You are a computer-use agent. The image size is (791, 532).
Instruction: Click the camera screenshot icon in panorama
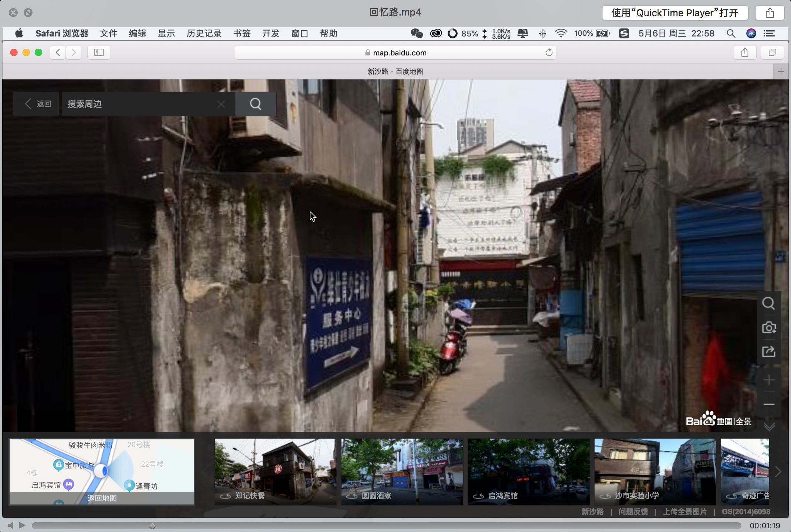pyautogui.click(x=769, y=327)
